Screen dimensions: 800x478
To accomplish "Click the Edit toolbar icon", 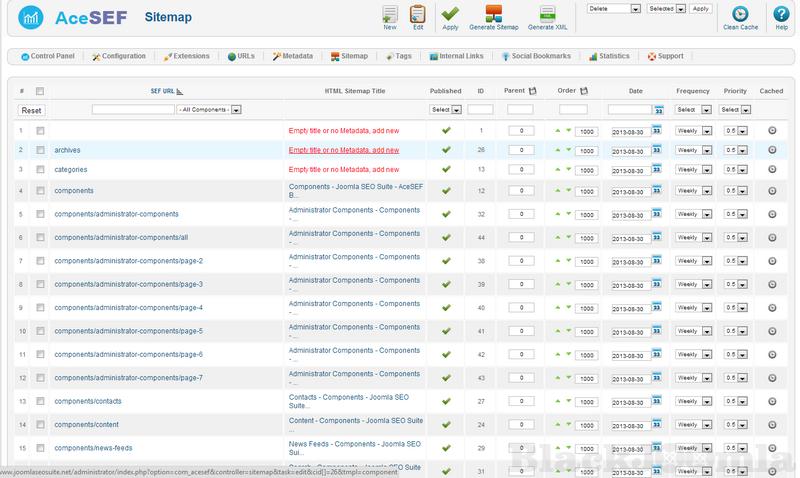I will click(x=418, y=15).
